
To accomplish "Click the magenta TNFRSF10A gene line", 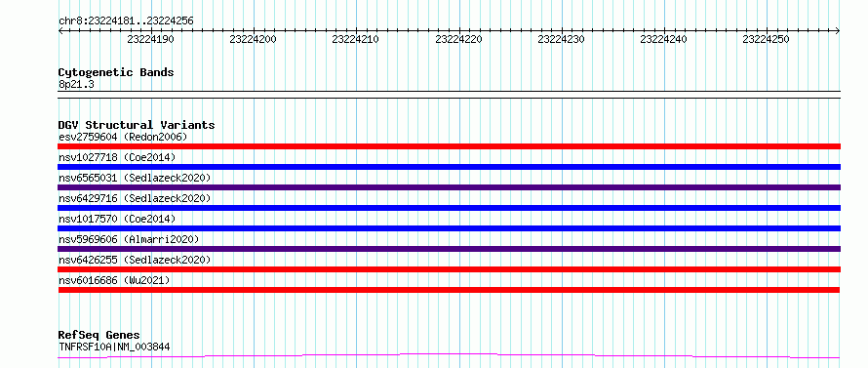I will pyautogui.click(x=449, y=355).
